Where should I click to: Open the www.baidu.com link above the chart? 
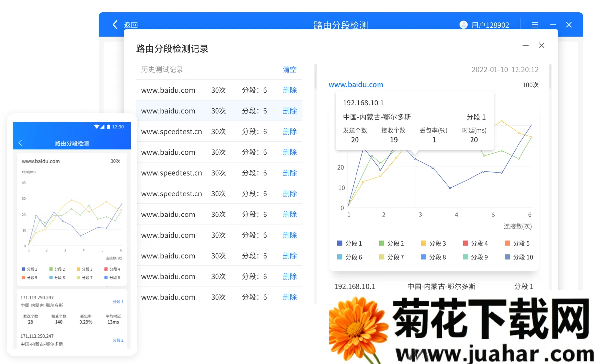click(x=356, y=84)
